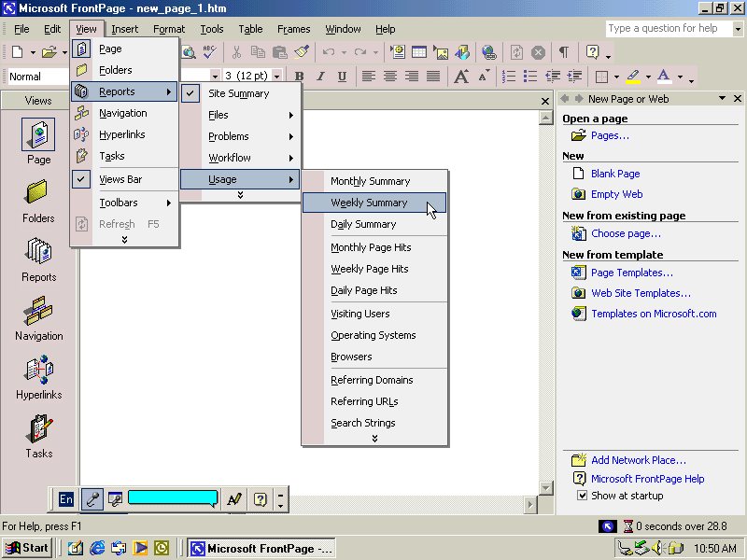The height and width of the screenshot is (560, 747).
Task: Click the cyan speech balloon bar
Action: 173,498
